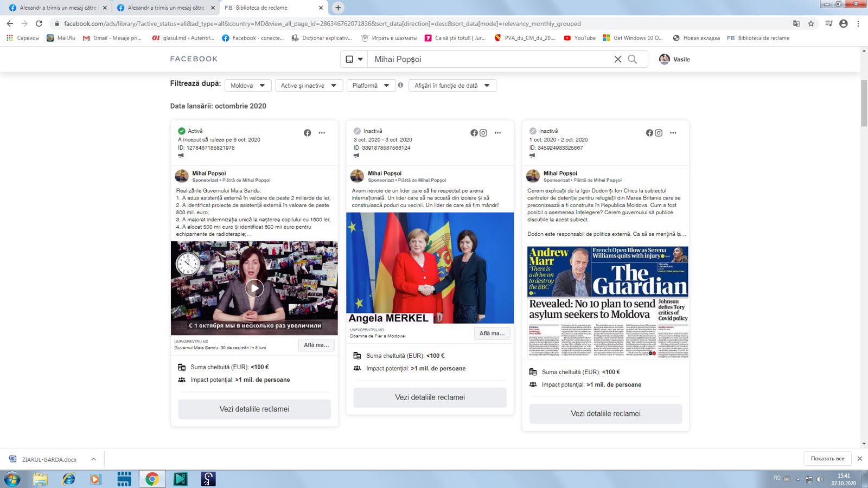This screenshot has height=488, width=868.
Task: Expand Afișări în funcție de dată dropdown
Action: click(x=451, y=86)
